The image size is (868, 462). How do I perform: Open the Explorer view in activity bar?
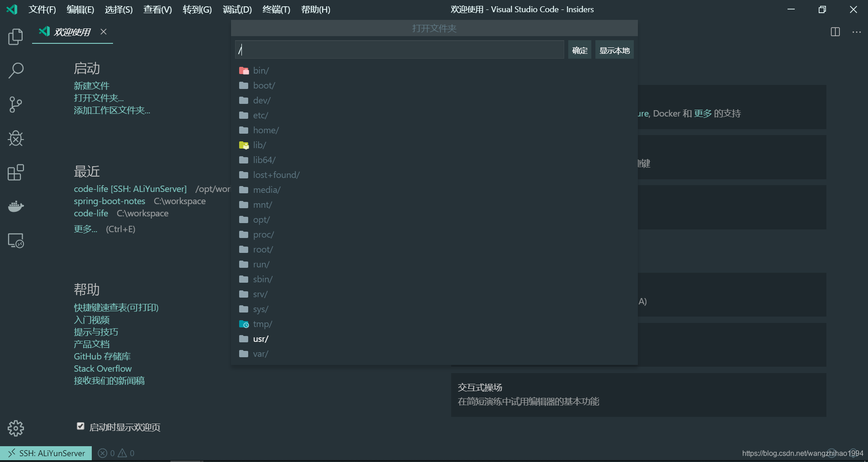[16, 37]
